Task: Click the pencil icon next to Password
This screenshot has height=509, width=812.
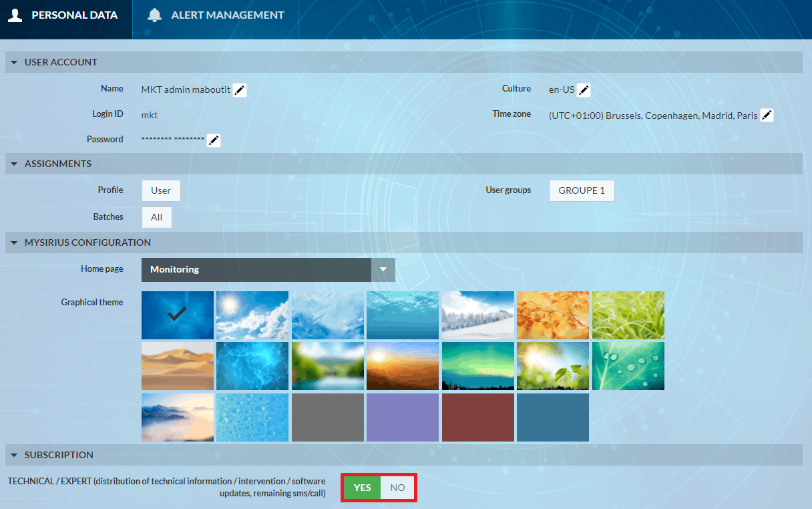Action: tap(214, 140)
